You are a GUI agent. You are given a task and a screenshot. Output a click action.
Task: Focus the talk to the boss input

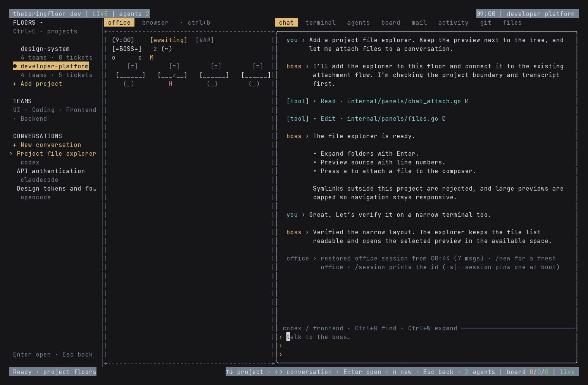pyautogui.click(x=427, y=337)
